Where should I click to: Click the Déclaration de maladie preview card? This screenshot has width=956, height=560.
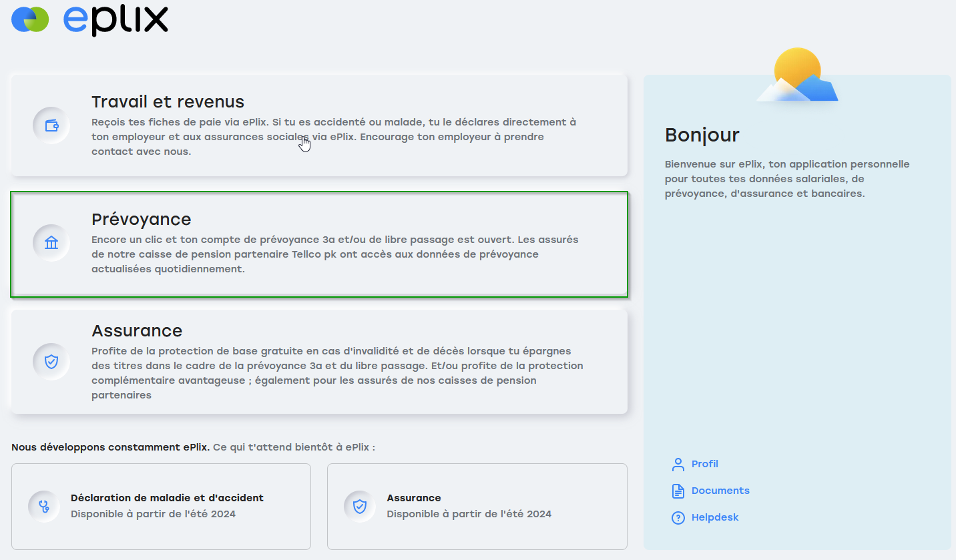coord(160,506)
